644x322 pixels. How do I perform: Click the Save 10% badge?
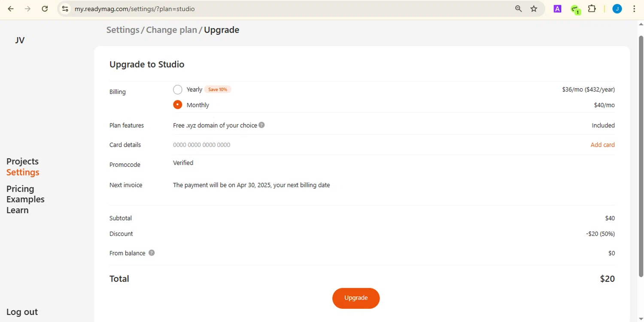click(218, 90)
